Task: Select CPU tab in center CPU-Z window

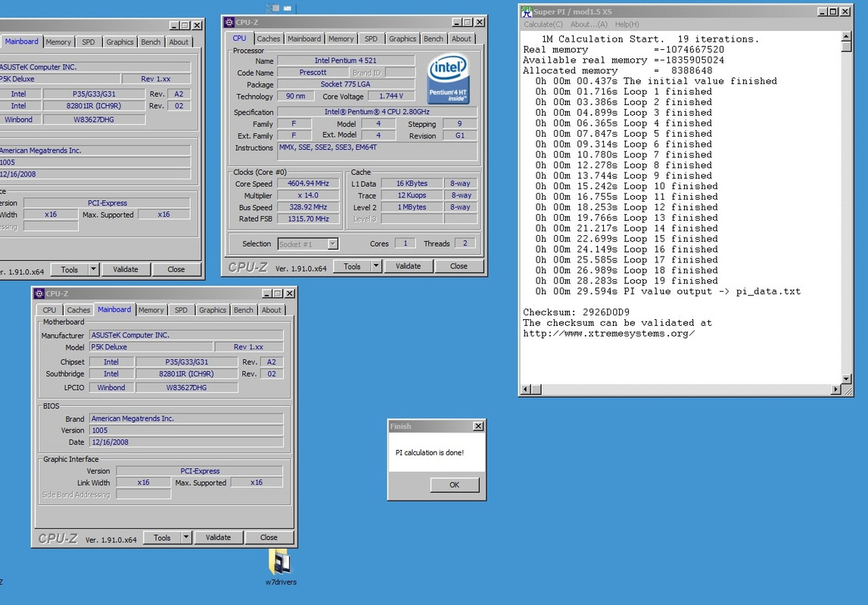Action: 239,38
